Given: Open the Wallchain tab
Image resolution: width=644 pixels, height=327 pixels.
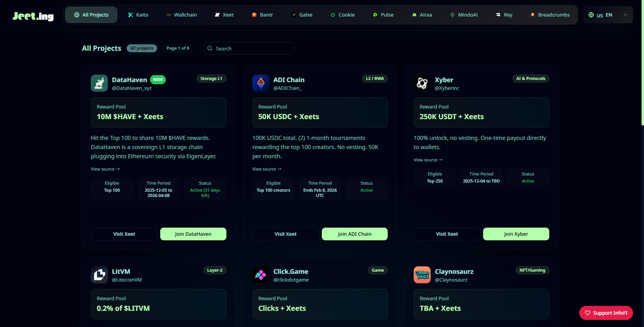Looking at the screenshot, I should click(x=182, y=15).
